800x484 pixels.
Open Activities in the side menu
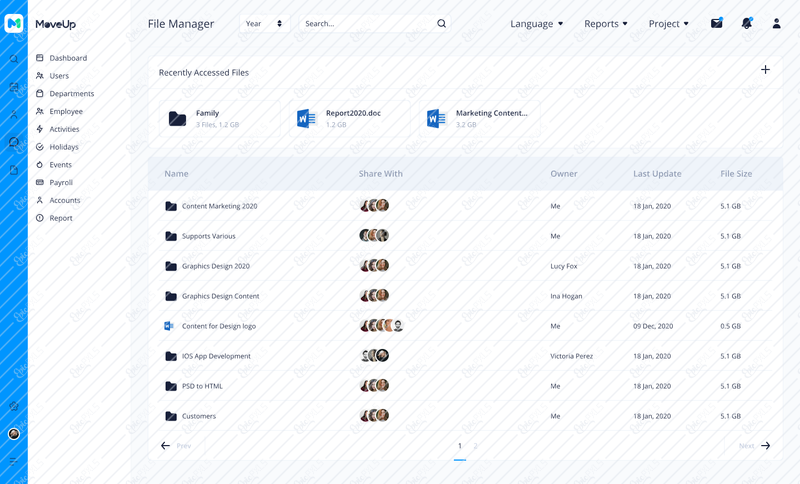57,130
